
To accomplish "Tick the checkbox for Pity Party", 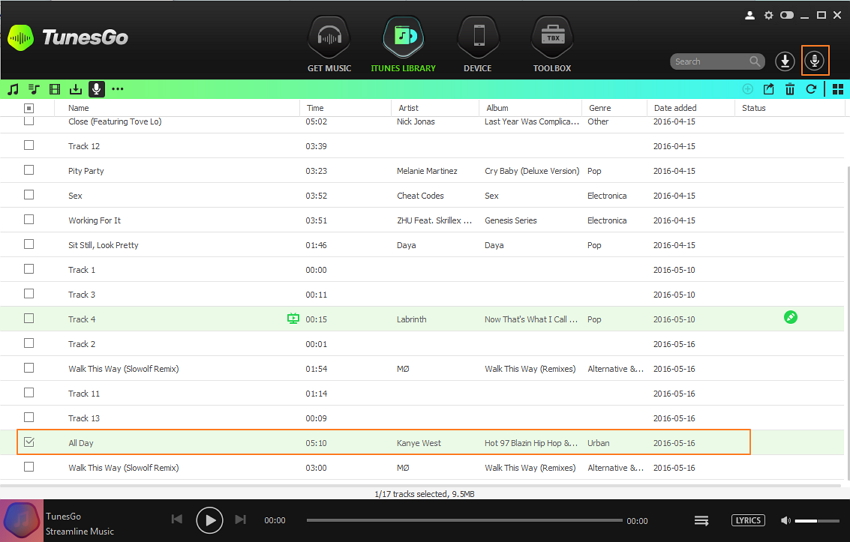I will pos(29,171).
